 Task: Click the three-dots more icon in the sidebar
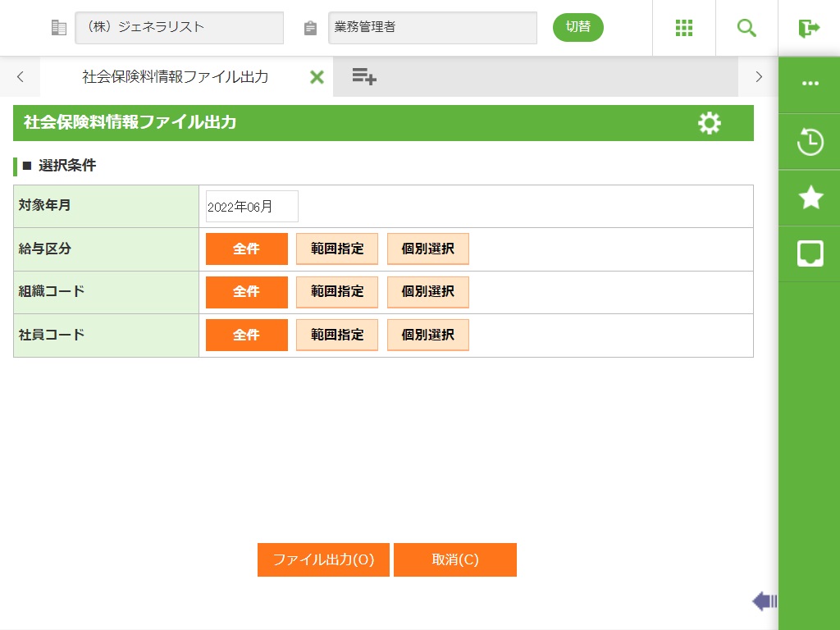810,84
